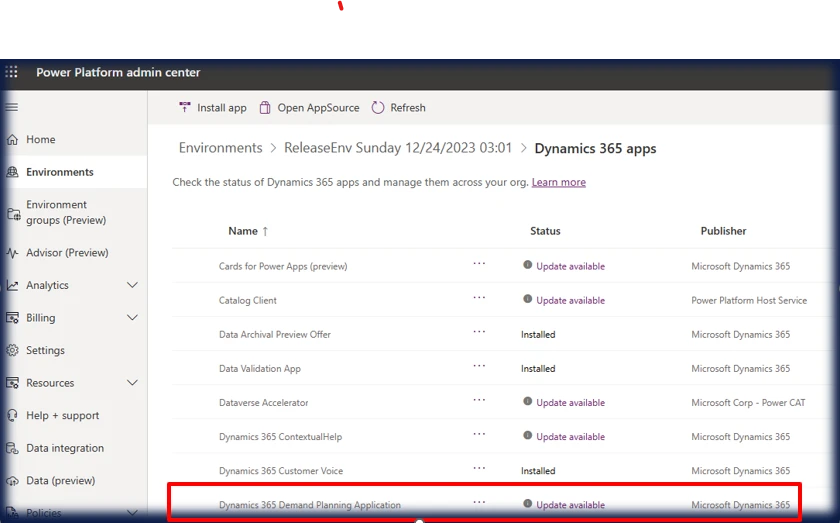
Task: Expand the Billing section chevron
Action: pos(132,318)
